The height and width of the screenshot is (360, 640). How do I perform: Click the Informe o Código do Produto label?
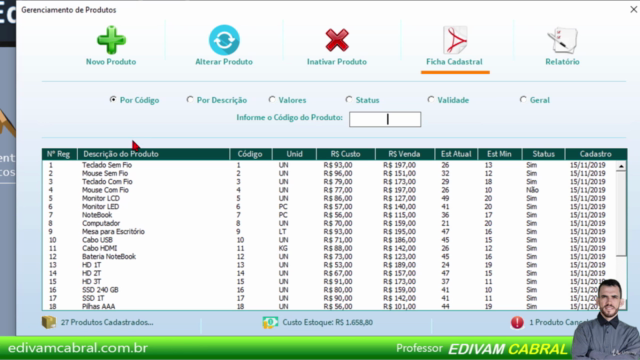click(289, 118)
